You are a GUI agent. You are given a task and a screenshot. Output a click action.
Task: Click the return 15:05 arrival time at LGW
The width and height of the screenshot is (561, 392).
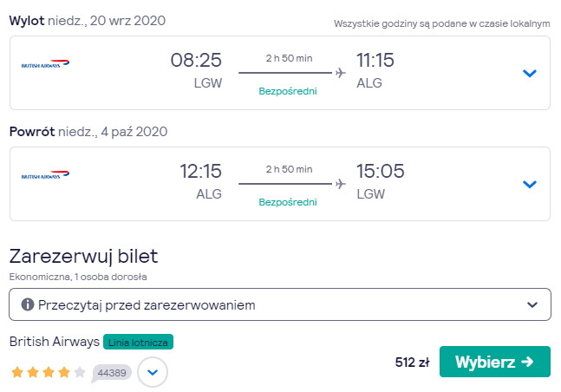coord(381,171)
